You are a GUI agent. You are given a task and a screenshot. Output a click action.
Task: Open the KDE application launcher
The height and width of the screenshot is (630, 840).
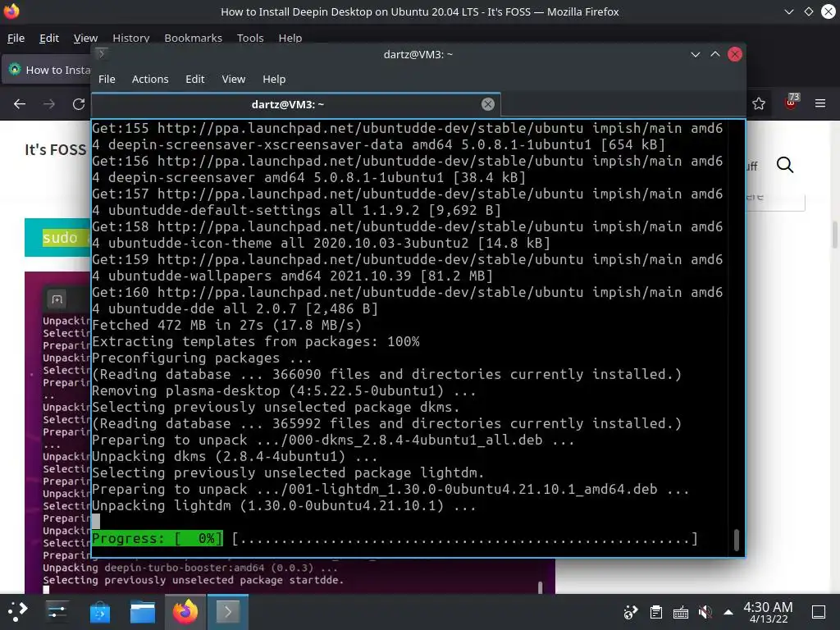17,611
